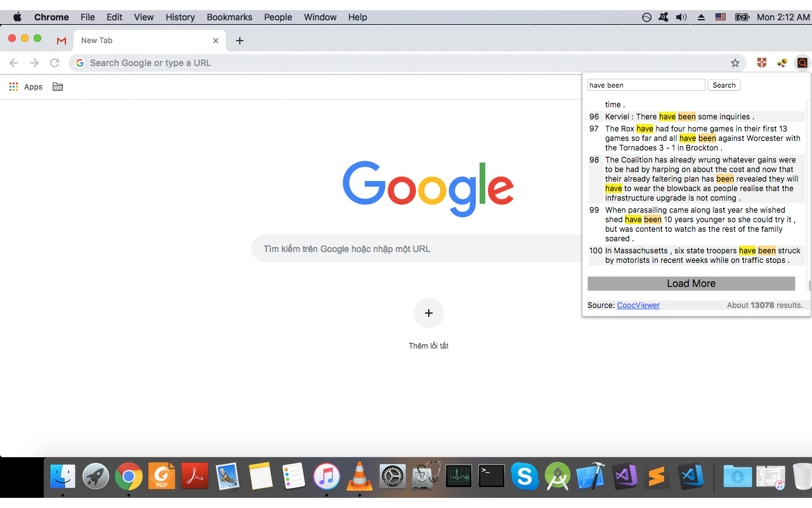Open iTunes from the Dock
Viewport: 812px width, 508px height.
[x=327, y=476]
